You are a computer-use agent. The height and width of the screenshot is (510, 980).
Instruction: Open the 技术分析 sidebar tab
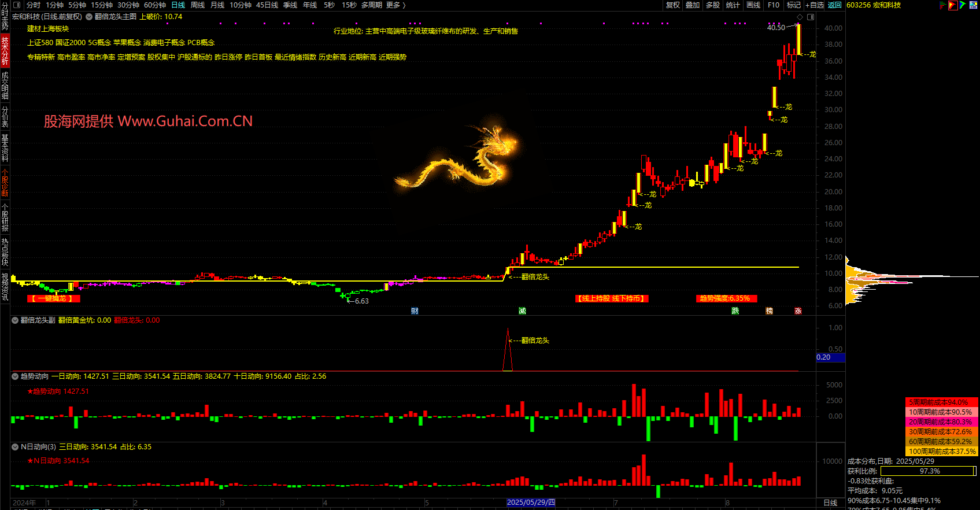click(x=5, y=51)
